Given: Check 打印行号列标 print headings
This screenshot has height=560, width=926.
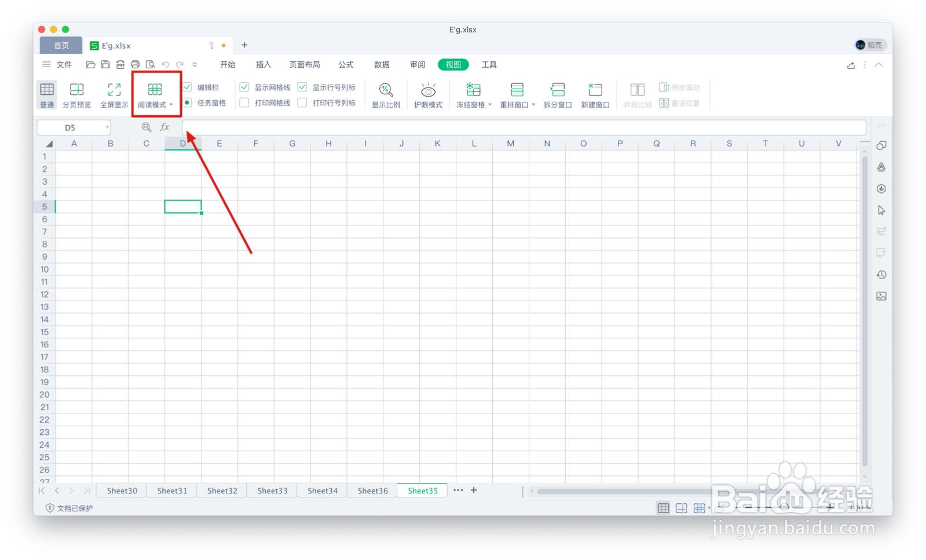Looking at the screenshot, I should coord(302,103).
